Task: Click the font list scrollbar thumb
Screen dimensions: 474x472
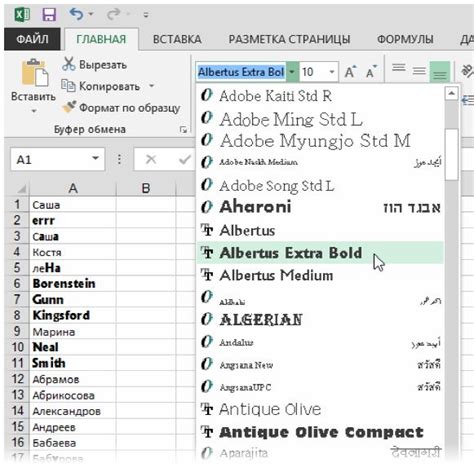Action: (x=452, y=155)
